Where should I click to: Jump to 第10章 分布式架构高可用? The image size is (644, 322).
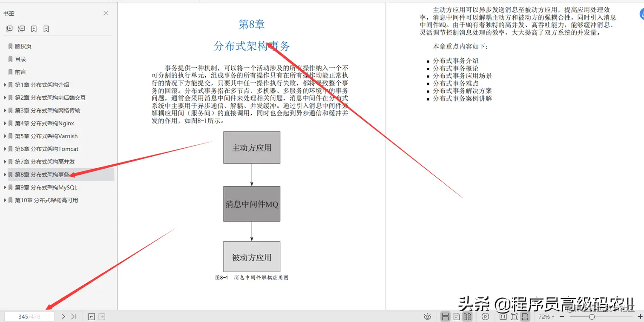(x=46, y=200)
